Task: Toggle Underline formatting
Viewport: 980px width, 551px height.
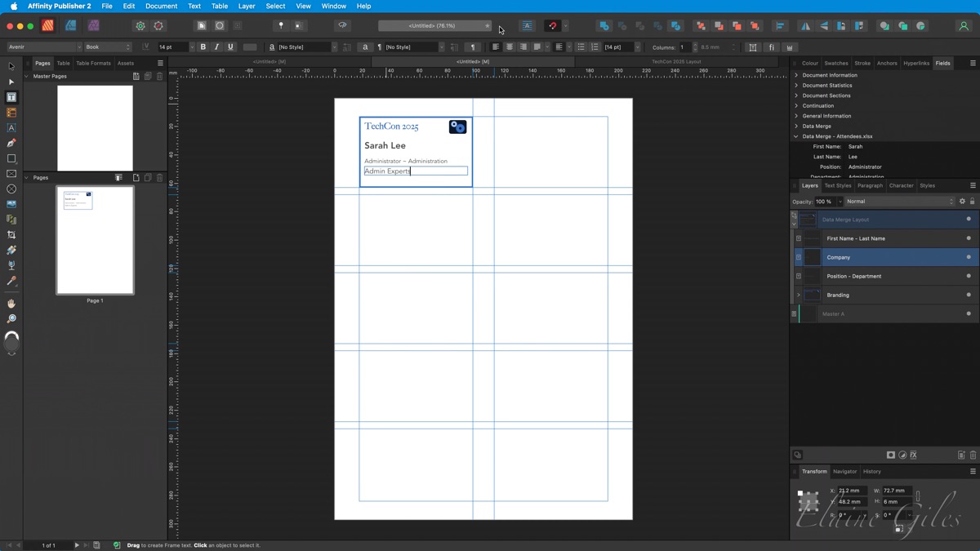Action: [x=230, y=47]
